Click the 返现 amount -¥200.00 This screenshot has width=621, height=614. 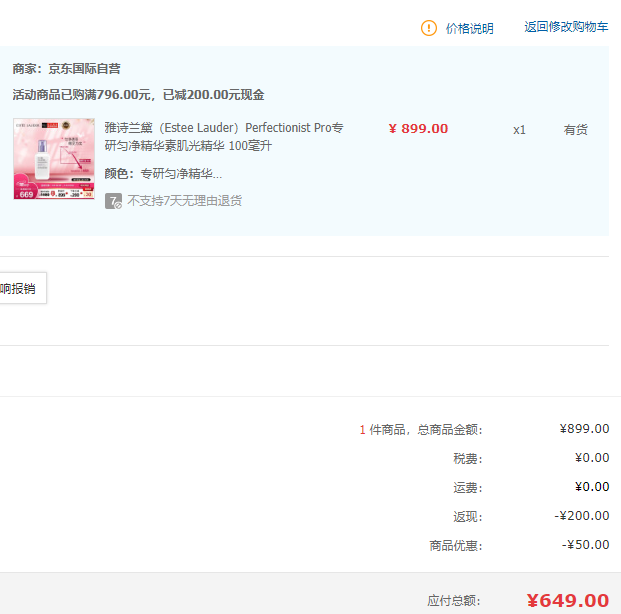(x=581, y=516)
